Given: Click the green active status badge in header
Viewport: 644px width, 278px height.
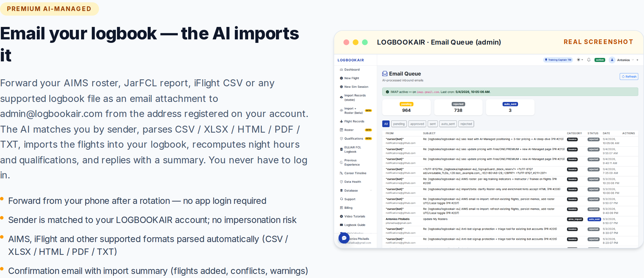Looking at the screenshot, I should click(x=600, y=60).
